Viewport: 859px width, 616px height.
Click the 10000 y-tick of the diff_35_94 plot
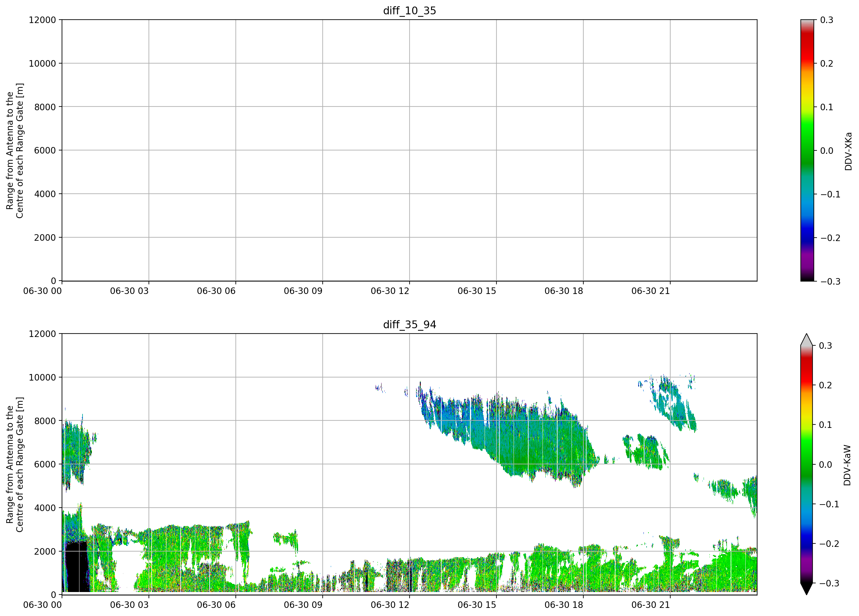coord(42,377)
